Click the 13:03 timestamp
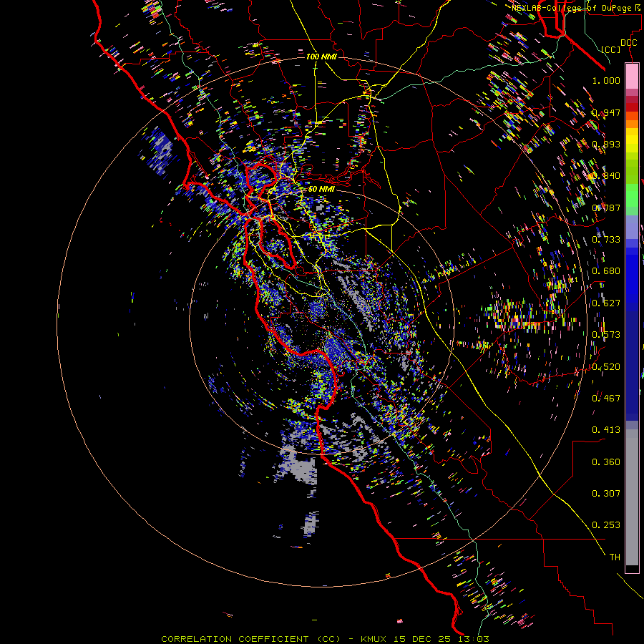Viewport: 644px width, 644px height. point(474,639)
